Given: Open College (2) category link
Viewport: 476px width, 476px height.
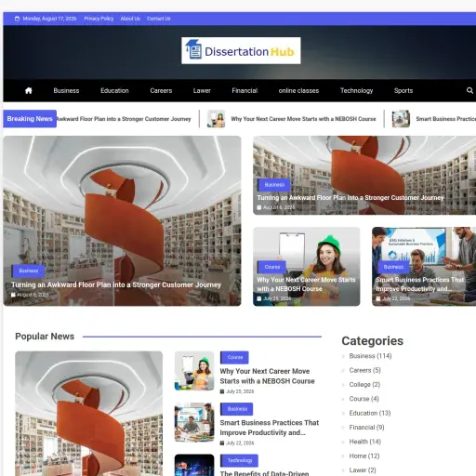Looking at the screenshot, I should [364, 385].
